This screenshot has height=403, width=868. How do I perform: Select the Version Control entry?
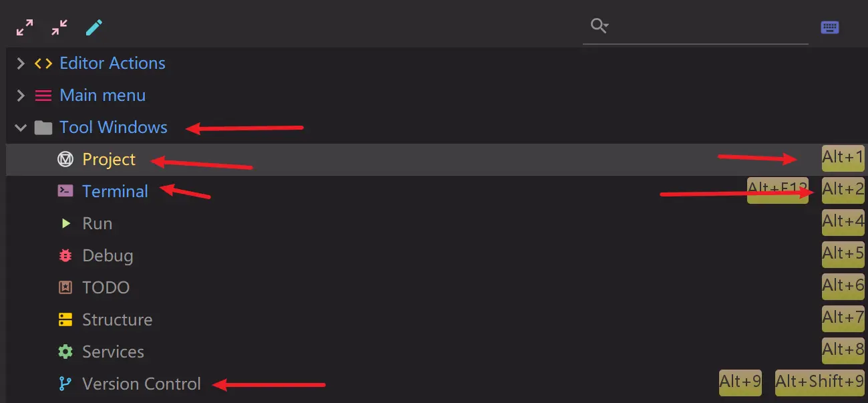[142, 384]
